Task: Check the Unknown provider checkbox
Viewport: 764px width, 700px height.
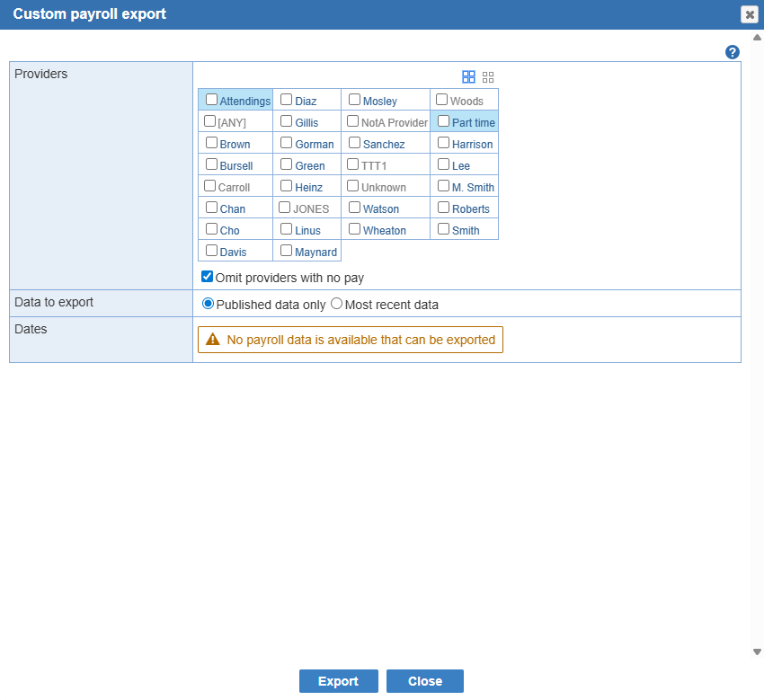Action: [352, 186]
